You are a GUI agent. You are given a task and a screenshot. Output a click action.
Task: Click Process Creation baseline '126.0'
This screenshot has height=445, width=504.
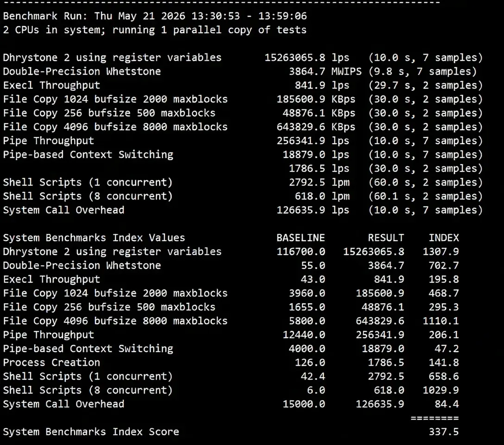click(310, 362)
